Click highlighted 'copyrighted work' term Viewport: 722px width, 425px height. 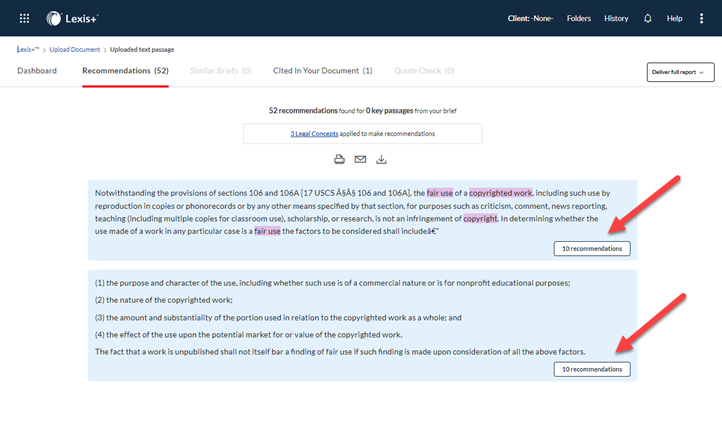pos(501,193)
